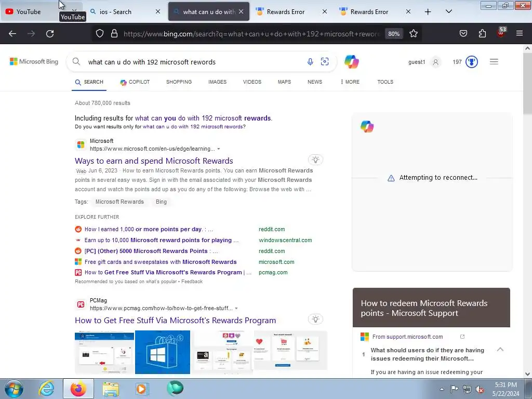This screenshot has height=399, width=532.
Task: Open the How I earned 1,000 points reddit link
Action: (149, 229)
